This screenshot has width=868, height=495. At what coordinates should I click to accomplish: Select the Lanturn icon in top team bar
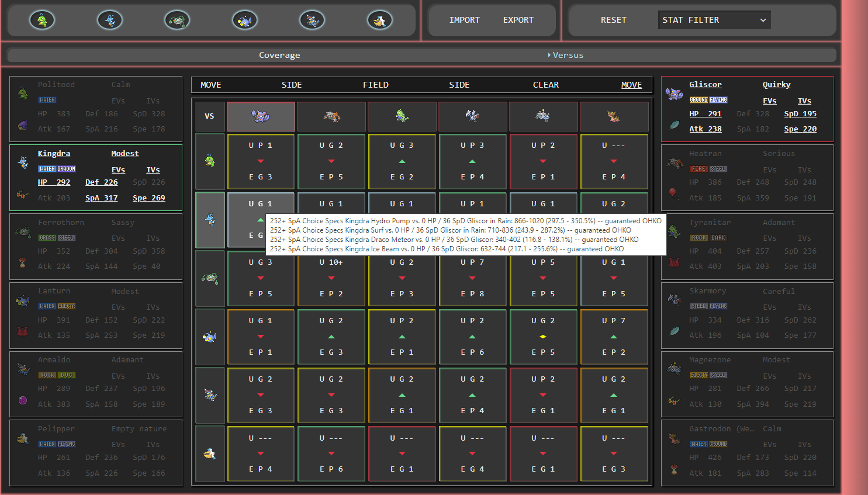245,20
